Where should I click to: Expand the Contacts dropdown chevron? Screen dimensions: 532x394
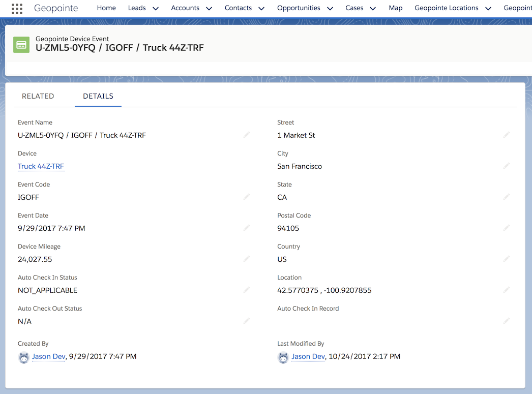261,9
